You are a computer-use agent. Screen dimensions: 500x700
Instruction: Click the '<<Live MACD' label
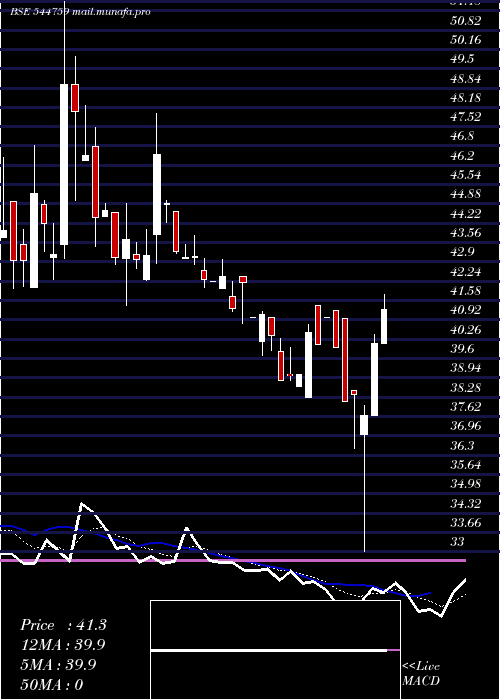point(421,673)
